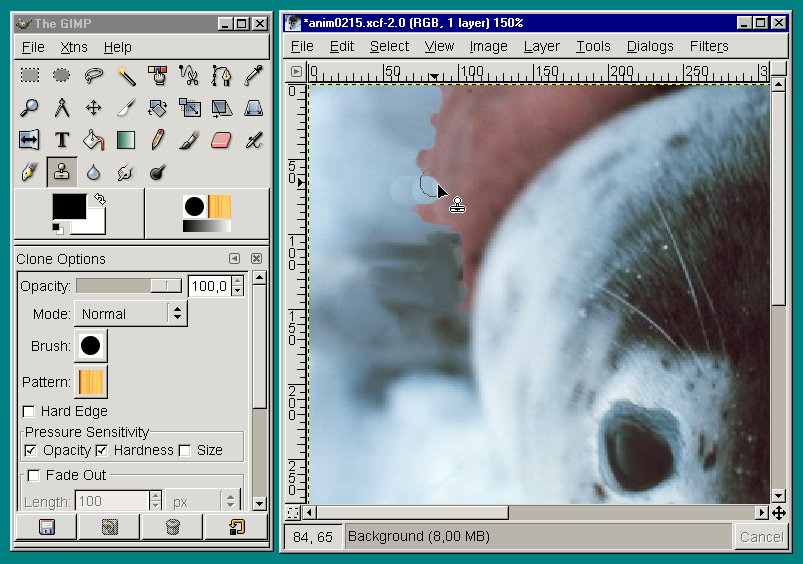Select the Clone stamp tool
This screenshot has height=564, width=803.
click(61, 172)
